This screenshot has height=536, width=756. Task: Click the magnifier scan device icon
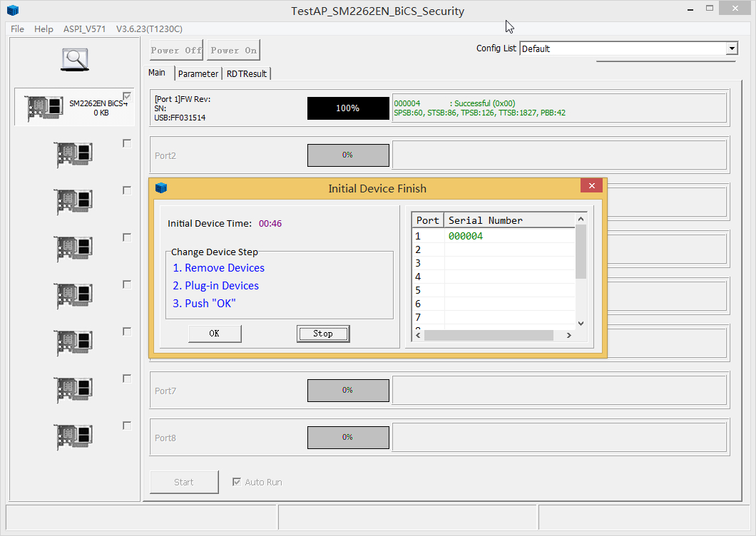[x=74, y=59]
